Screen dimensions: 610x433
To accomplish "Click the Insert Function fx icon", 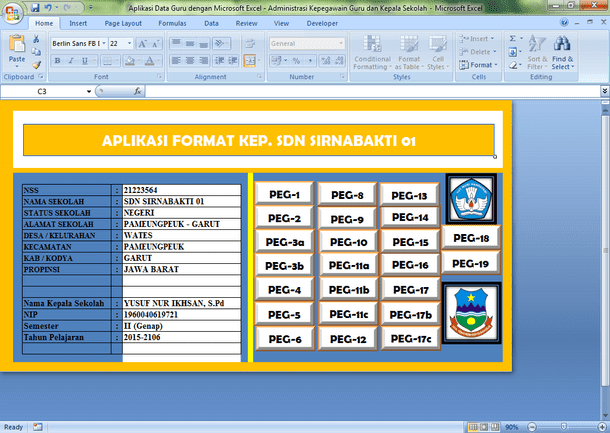I will [137, 91].
